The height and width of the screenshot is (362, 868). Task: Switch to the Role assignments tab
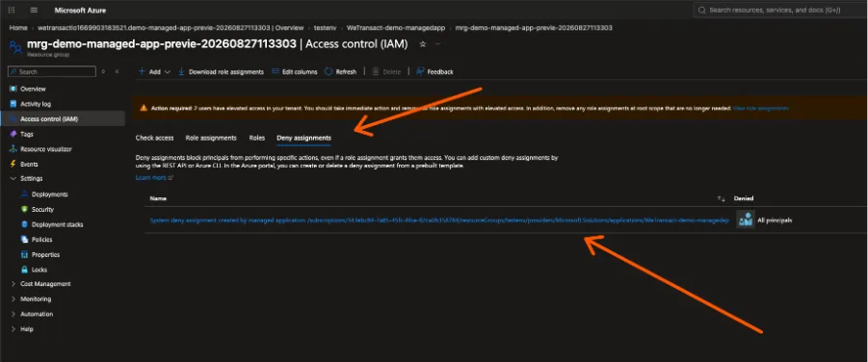point(211,138)
